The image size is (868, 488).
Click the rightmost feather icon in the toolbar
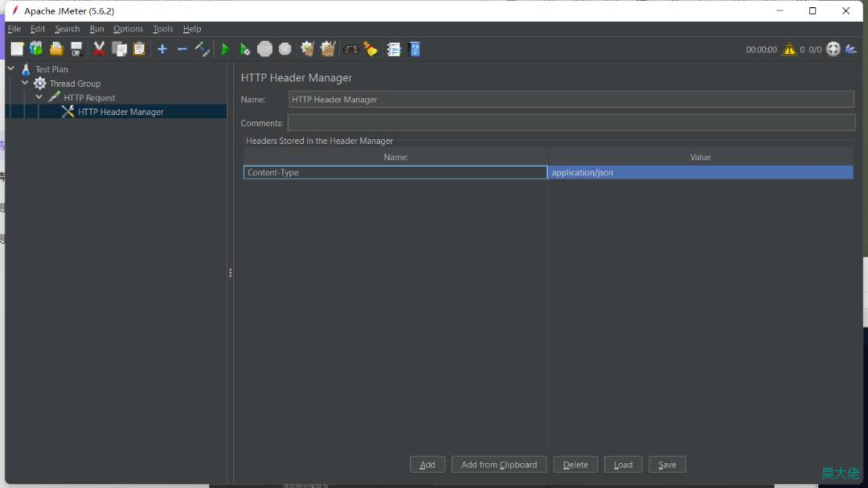click(x=851, y=49)
